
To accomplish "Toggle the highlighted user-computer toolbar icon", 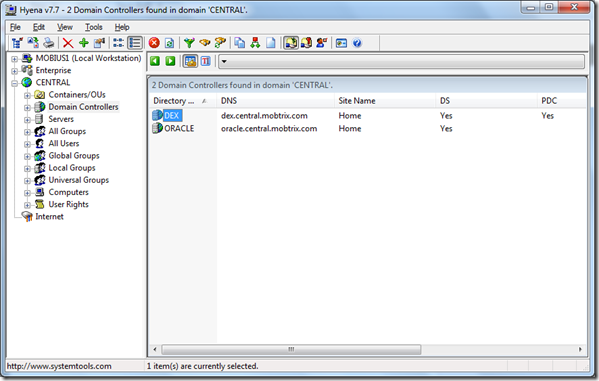I will (x=290, y=43).
